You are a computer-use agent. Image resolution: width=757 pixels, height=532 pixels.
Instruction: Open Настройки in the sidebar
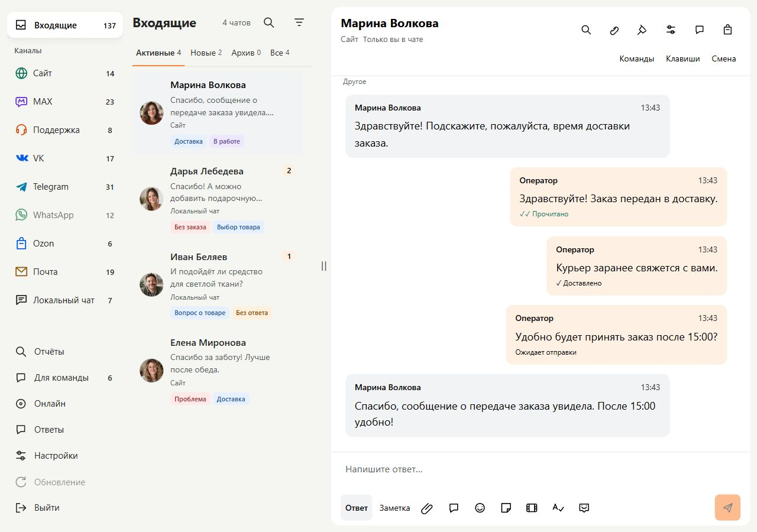click(x=65, y=456)
